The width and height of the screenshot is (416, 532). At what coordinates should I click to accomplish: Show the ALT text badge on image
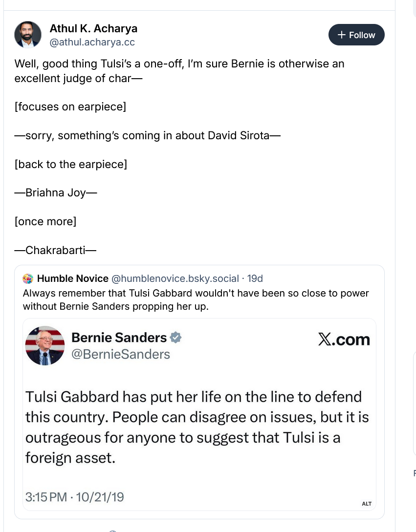tap(367, 504)
